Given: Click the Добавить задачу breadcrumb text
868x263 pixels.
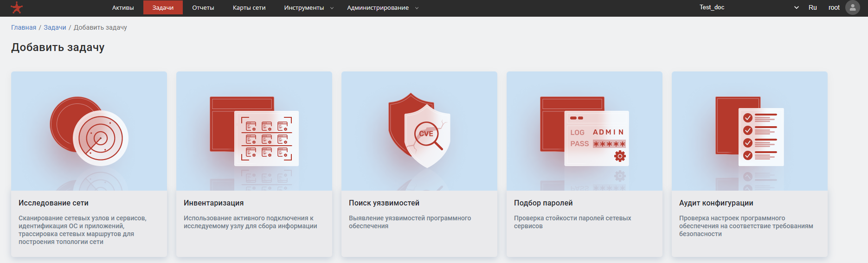Looking at the screenshot, I should point(100,27).
